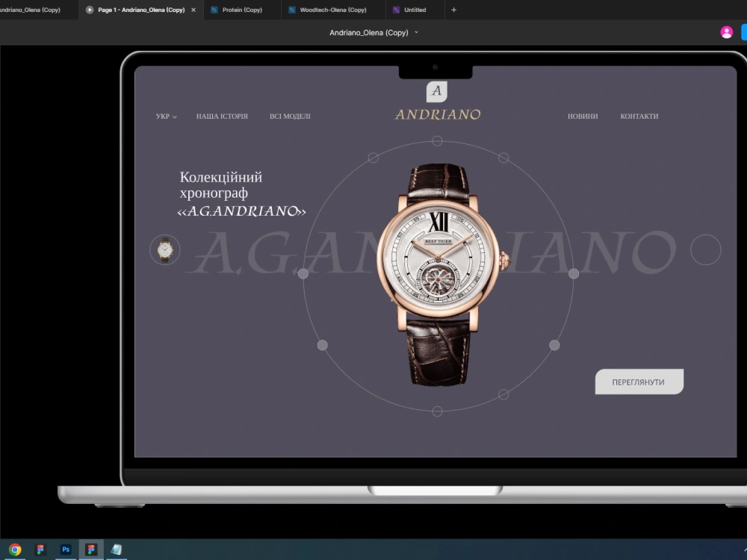This screenshot has height=560, width=747.
Task: Open Photoshop from the taskbar
Action: pyautogui.click(x=66, y=550)
